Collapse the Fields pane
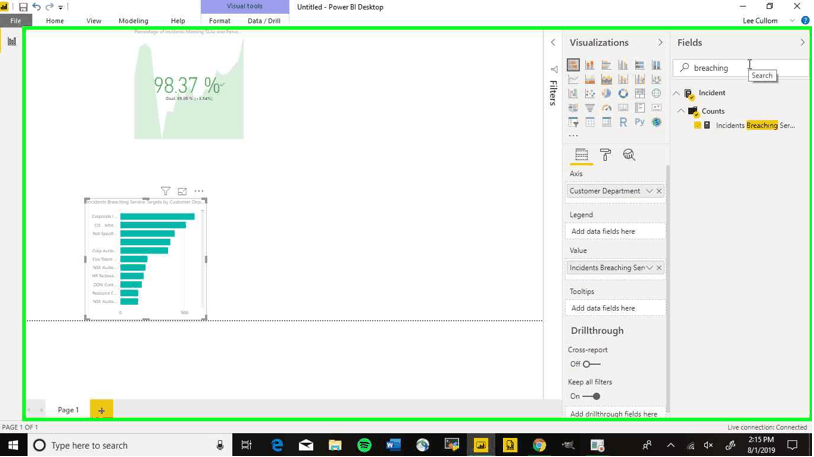This screenshot has width=814, height=457. pyautogui.click(x=802, y=43)
